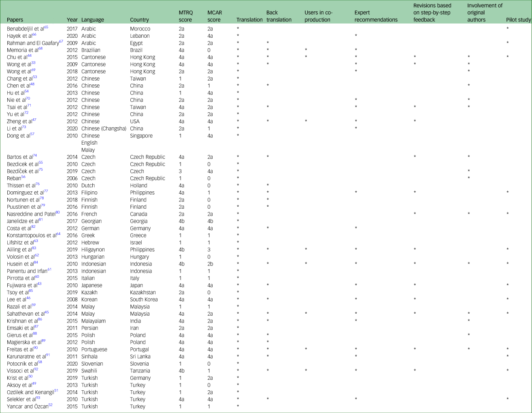Click reference 77 beside Dominguez et al
Image resolution: width=532 pixels, height=413 pixels.
46,191
